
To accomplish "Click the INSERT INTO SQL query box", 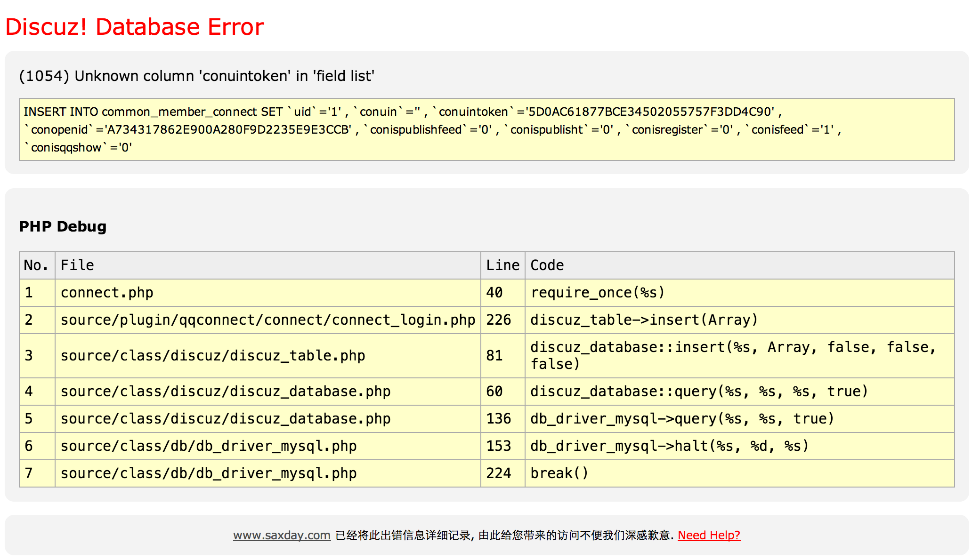I will [486, 129].
